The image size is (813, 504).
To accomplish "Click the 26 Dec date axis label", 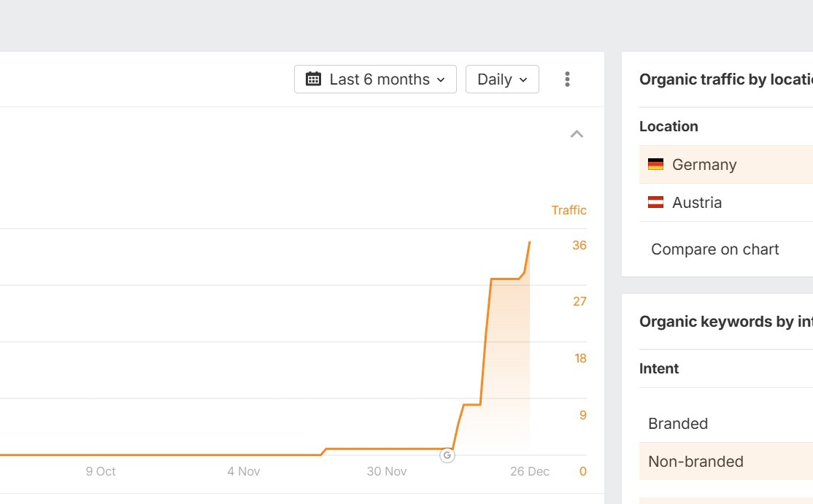I will 529,471.
